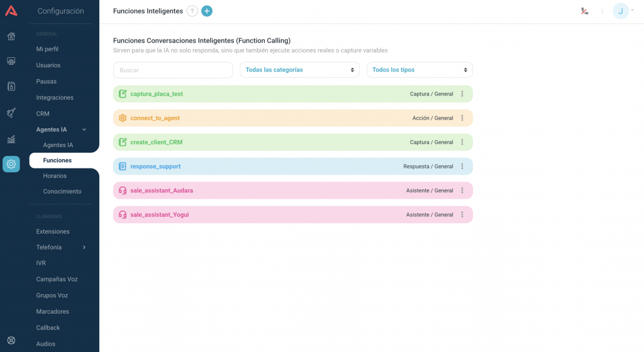This screenshot has height=352, width=644.
Task: Click the support lifebuoy icon at bottom left
Action: pos(11,340)
